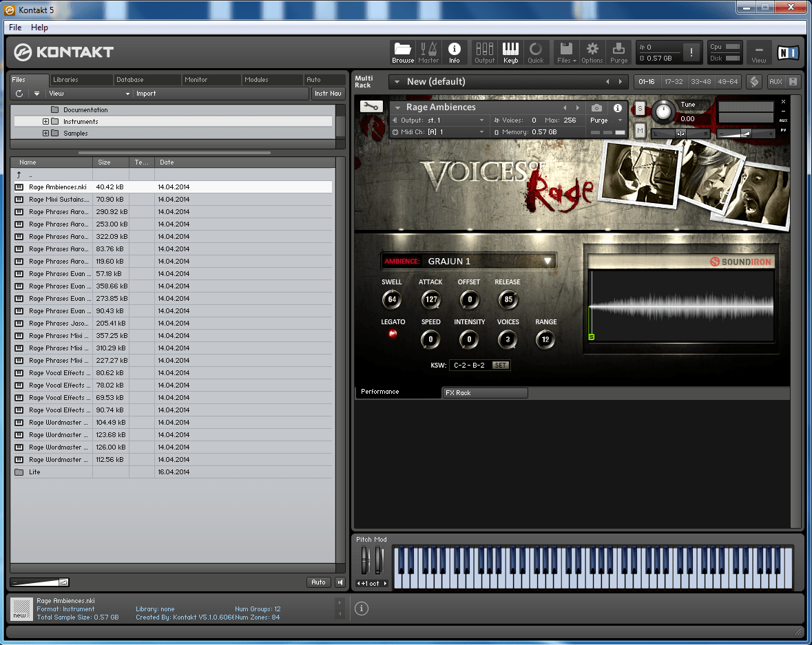Open the Quick load browser
This screenshot has height=645, width=812.
point(535,53)
